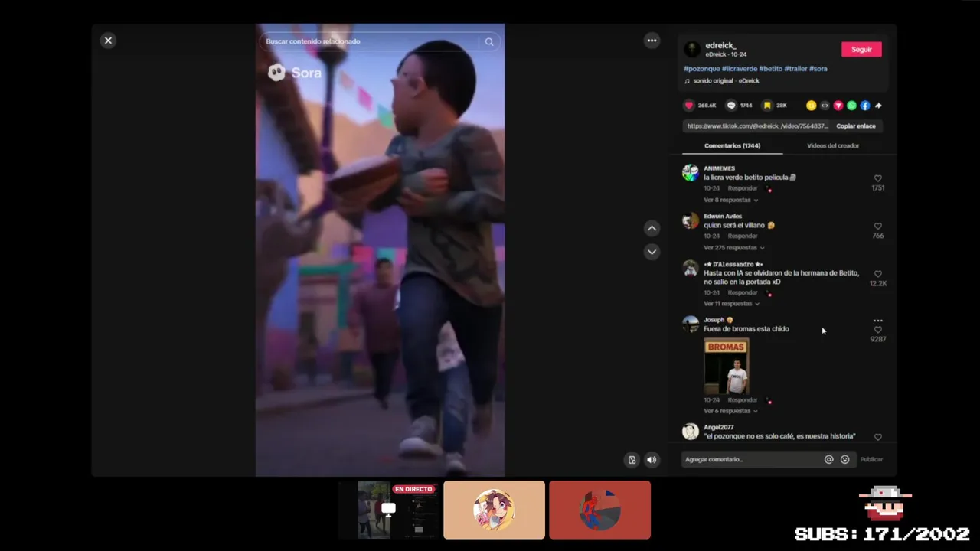Click the edreick_ username
Screen dimensions: 980x551
coord(720,46)
